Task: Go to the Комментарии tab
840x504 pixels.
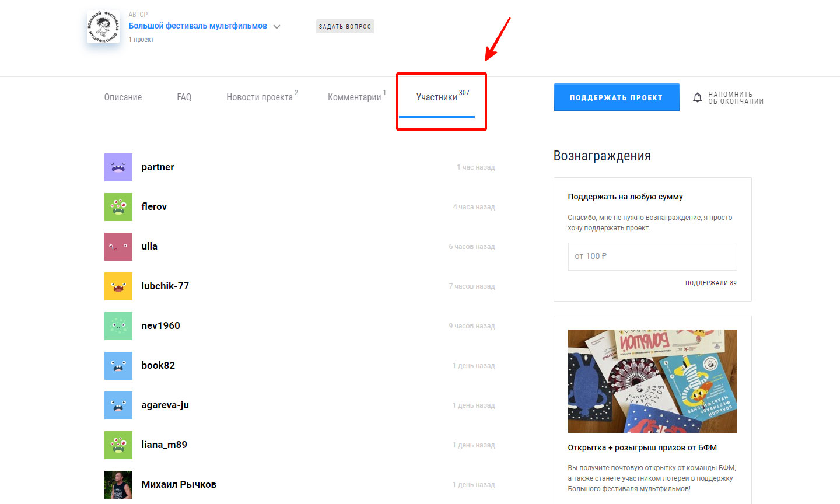Action: (x=355, y=97)
